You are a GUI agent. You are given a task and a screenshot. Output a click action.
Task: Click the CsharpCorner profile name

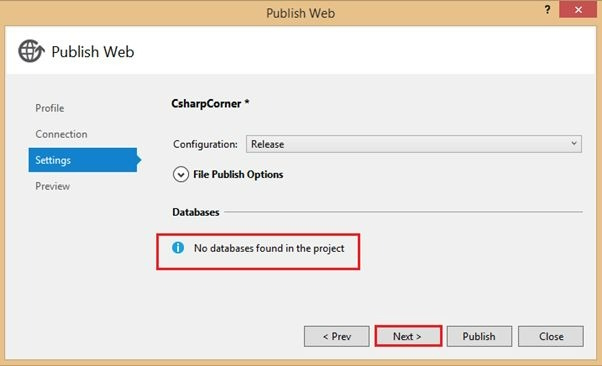tap(206, 104)
